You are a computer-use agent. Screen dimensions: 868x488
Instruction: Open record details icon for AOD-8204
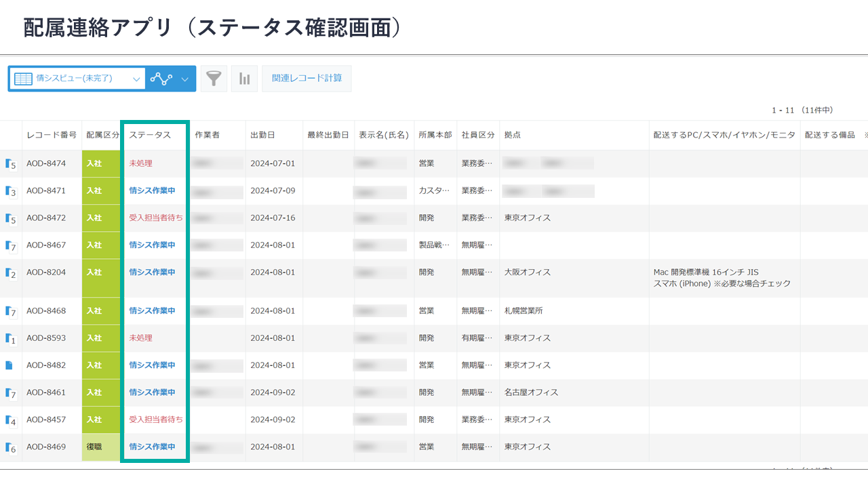pos(9,272)
